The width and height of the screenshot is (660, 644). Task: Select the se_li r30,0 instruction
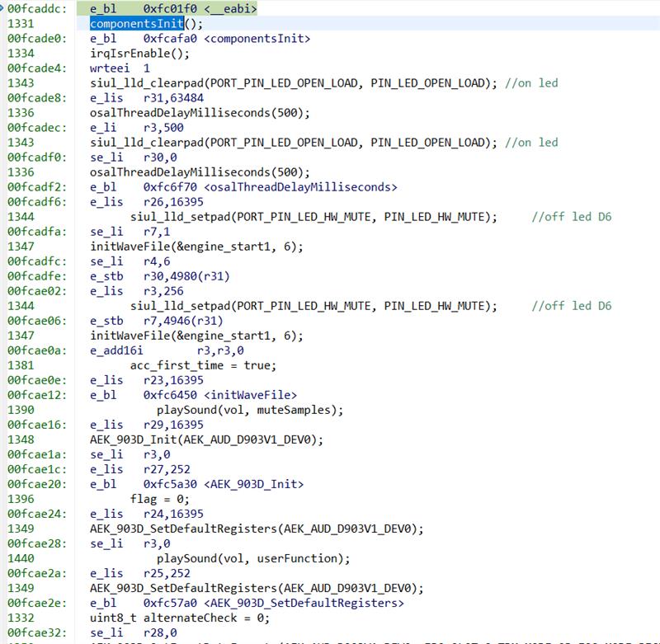(x=133, y=157)
